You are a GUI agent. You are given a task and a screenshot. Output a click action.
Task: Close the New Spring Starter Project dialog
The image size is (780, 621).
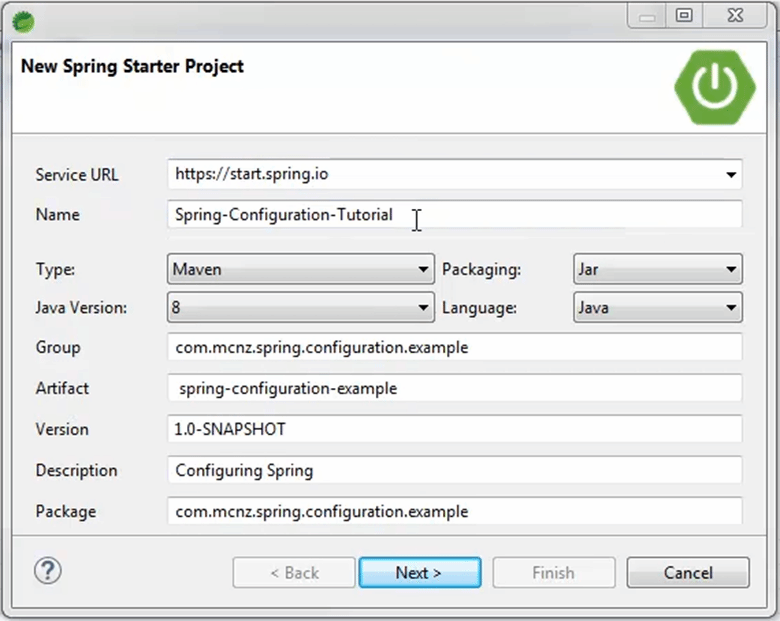tap(735, 15)
